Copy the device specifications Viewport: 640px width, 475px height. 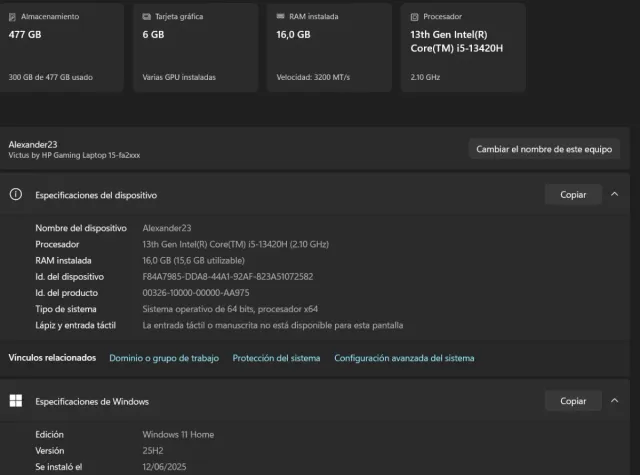tap(573, 195)
